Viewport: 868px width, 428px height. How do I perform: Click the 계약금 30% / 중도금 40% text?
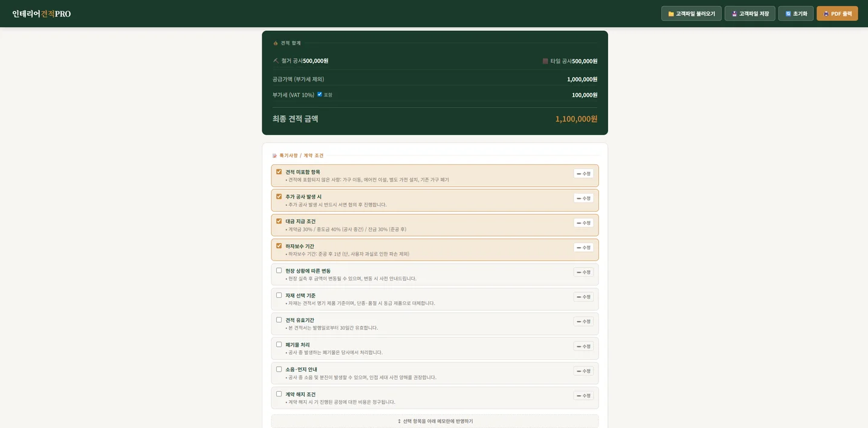click(346, 230)
